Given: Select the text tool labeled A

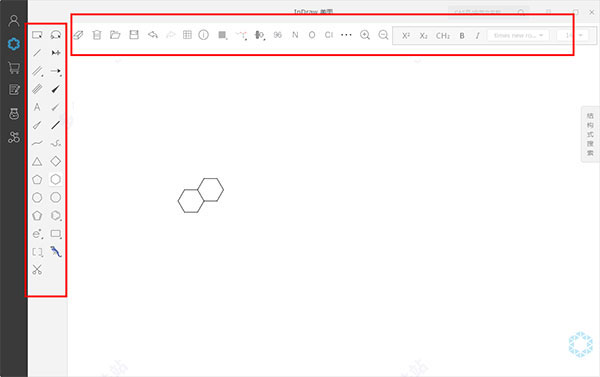Looking at the screenshot, I should tap(37, 107).
